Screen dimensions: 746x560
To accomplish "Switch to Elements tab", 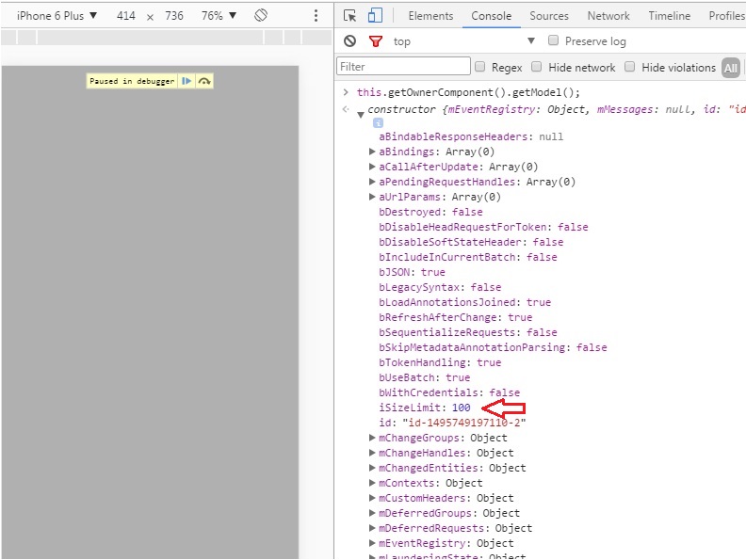I will (x=430, y=16).
